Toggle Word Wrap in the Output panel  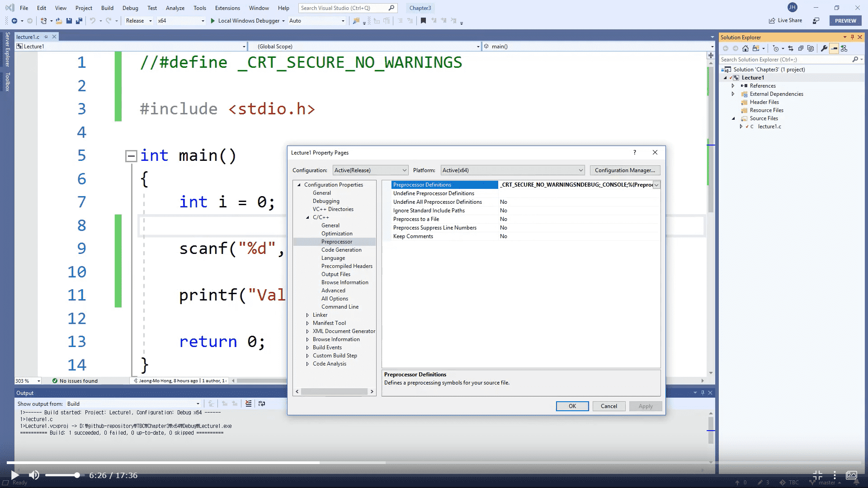click(x=261, y=404)
